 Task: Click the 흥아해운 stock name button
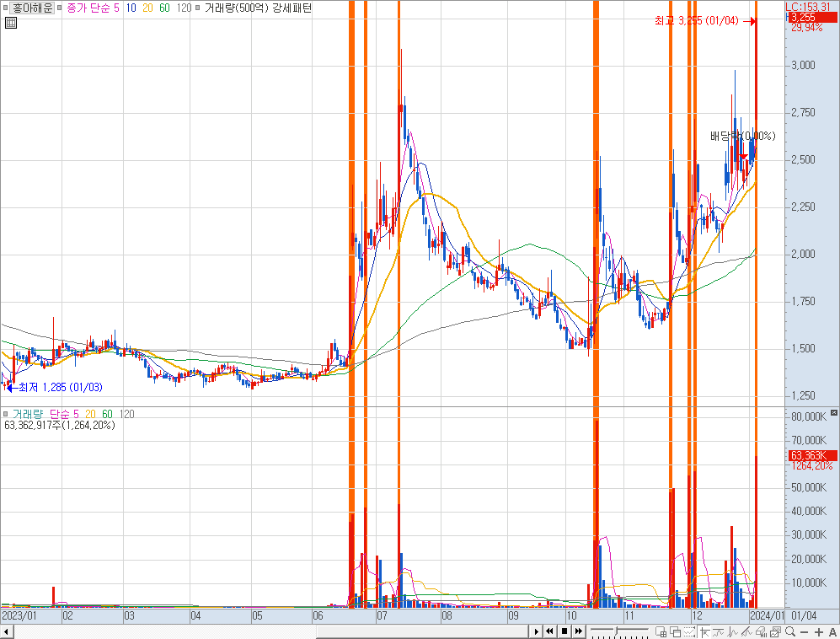(x=32, y=8)
